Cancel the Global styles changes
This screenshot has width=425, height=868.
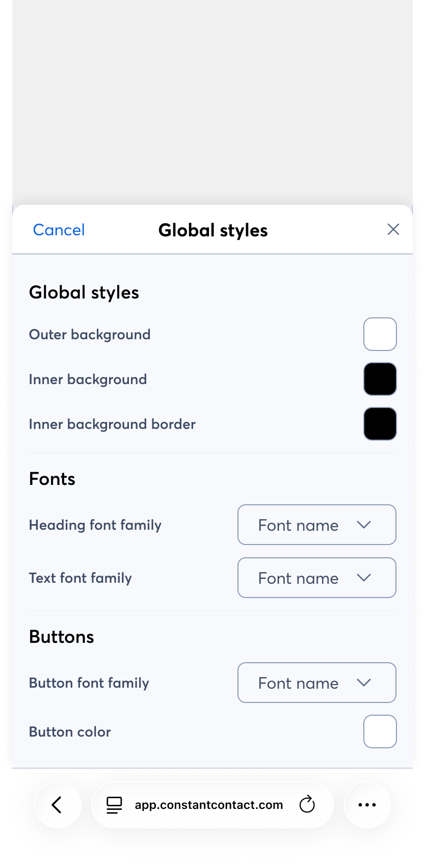(x=59, y=230)
